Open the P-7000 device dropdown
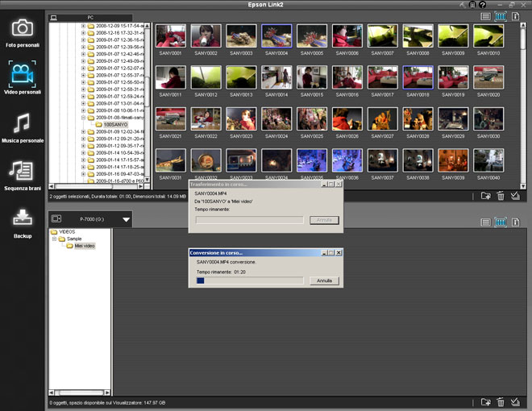 pos(126,219)
